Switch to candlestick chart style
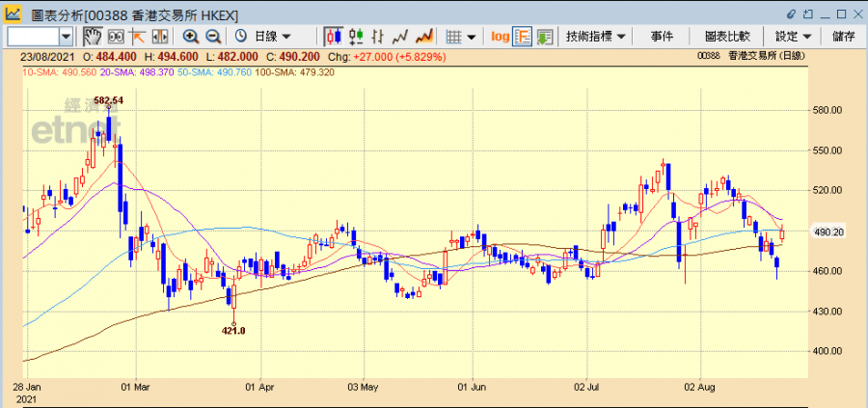The image size is (868, 408). 334,36
